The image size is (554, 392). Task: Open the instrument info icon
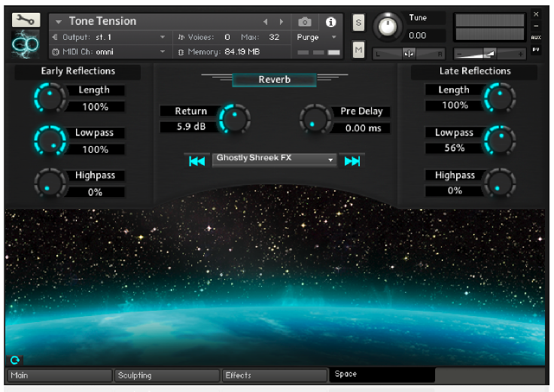point(330,22)
